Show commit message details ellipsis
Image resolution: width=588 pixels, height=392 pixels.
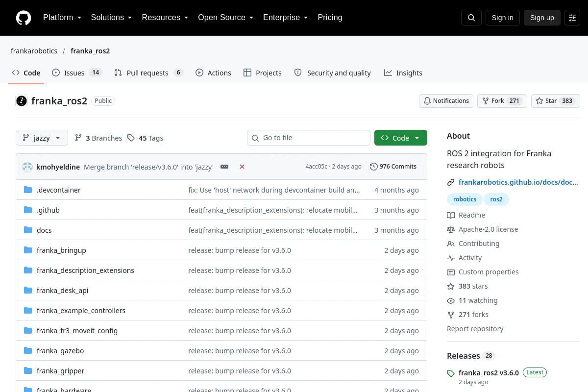tap(224, 167)
